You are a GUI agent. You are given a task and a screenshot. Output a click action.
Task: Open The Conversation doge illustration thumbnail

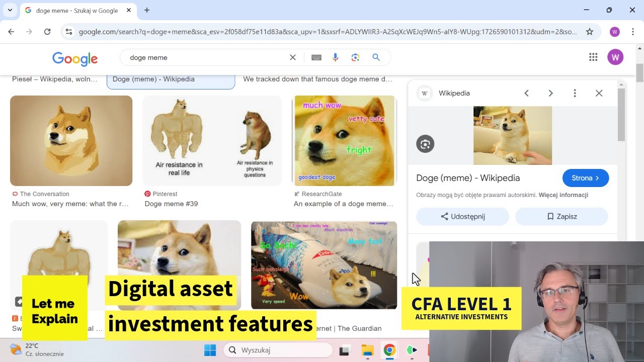point(71,141)
